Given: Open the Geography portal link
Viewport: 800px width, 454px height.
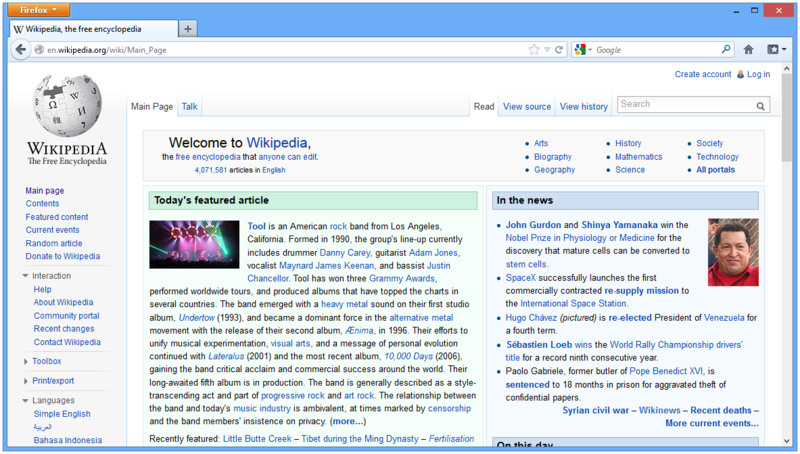Looking at the screenshot, I should (x=554, y=170).
